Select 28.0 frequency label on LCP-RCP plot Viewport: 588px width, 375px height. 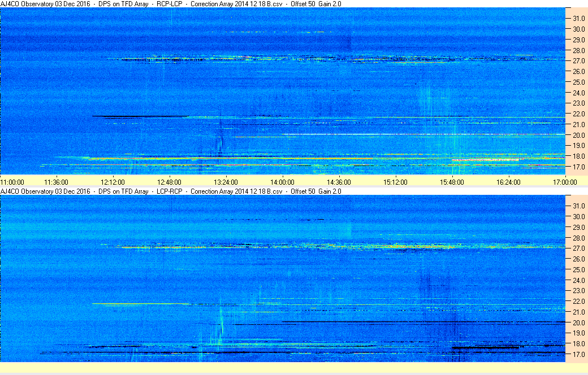tap(578, 238)
